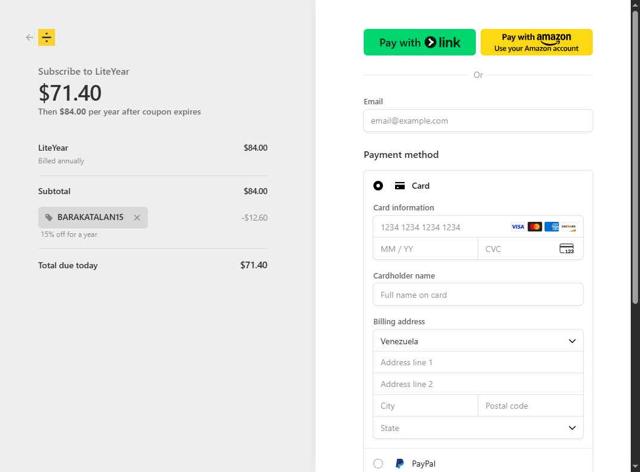
Task: Click the "-$12.60" discount amount
Action: (254, 218)
